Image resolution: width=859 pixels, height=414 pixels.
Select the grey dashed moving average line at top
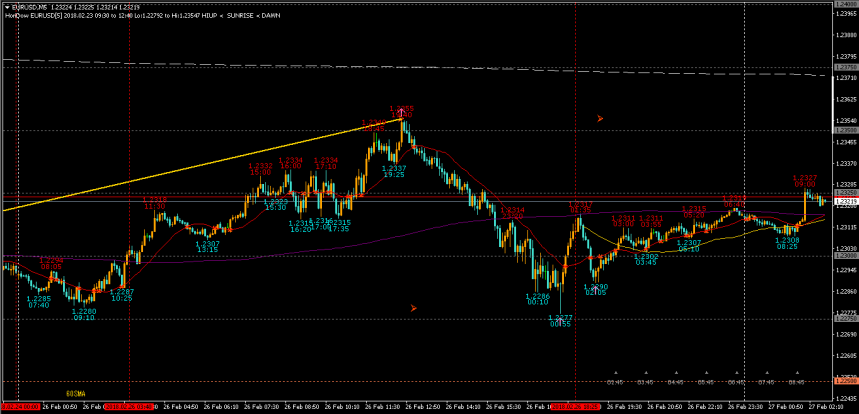pos(416,66)
